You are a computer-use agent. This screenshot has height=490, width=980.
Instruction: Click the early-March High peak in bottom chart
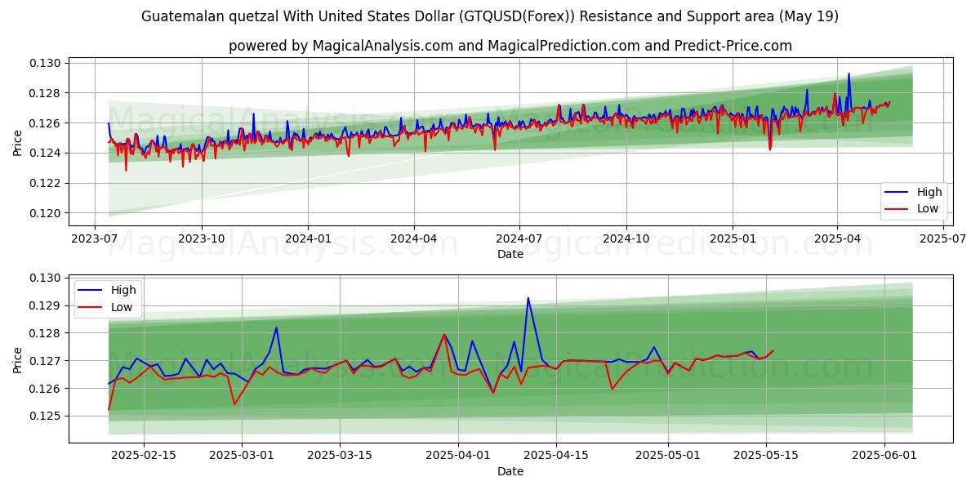click(x=276, y=327)
